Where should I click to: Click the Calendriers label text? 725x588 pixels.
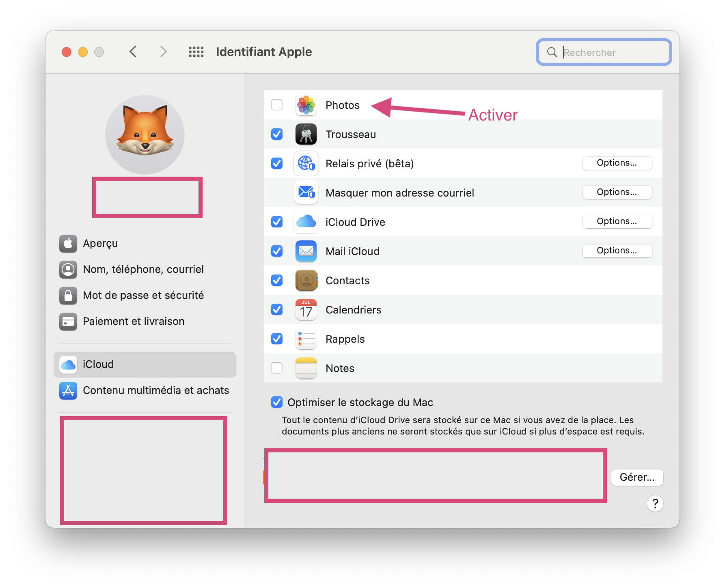(354, 310)
